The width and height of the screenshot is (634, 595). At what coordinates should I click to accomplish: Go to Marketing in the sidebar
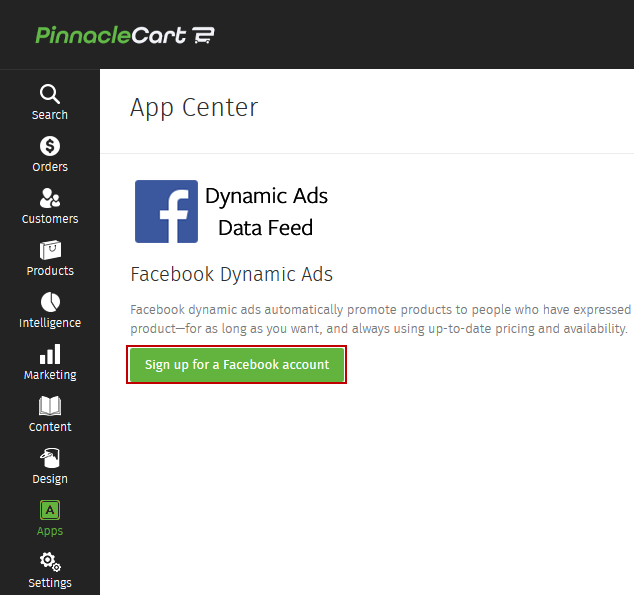50,363
